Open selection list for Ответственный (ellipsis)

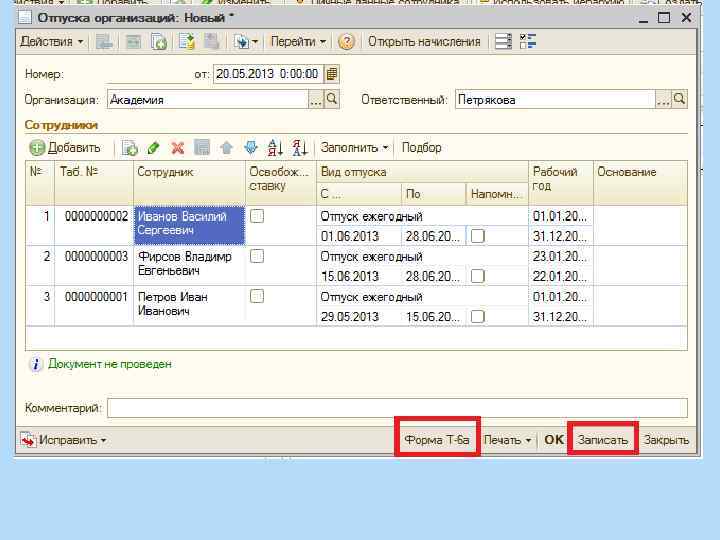[663, 100]
